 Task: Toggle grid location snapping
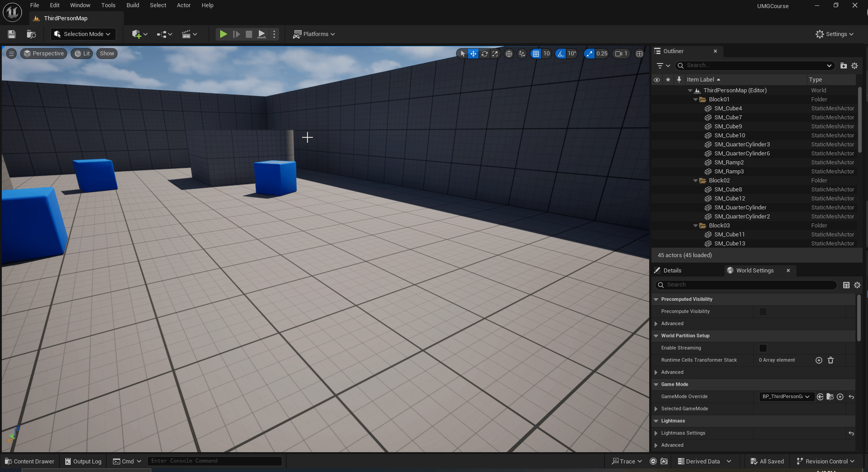click(536, 54)
